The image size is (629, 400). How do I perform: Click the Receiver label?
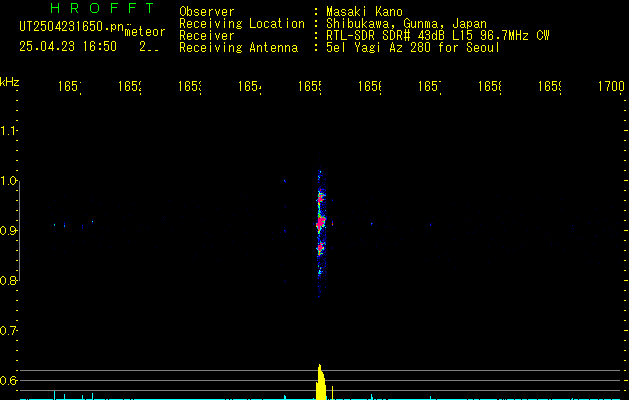coord(207,36)
